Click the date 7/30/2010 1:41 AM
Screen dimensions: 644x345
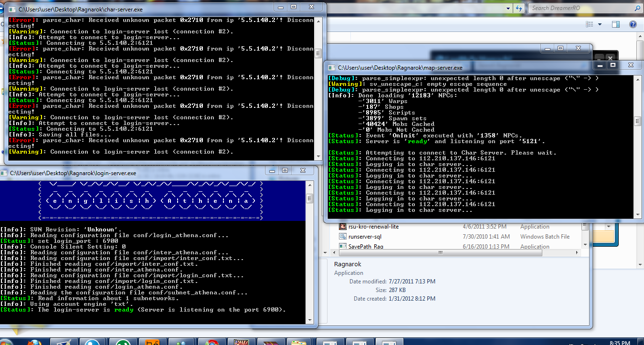(486, 237)
